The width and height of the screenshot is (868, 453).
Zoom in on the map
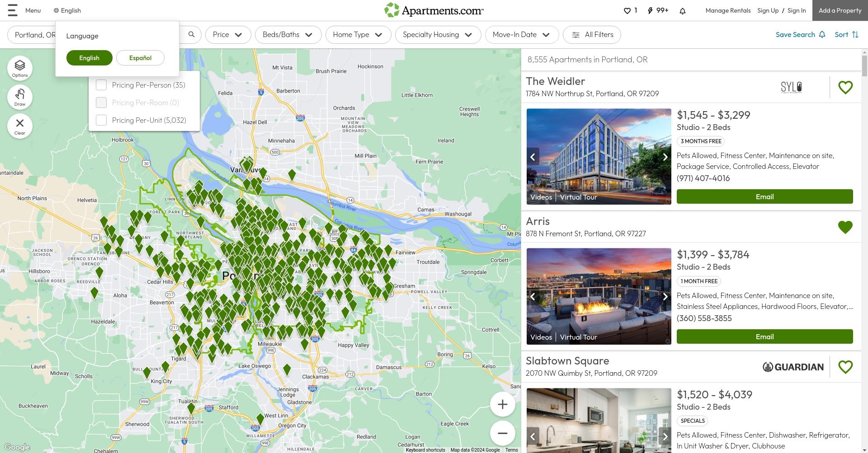(x=503, y=404)
